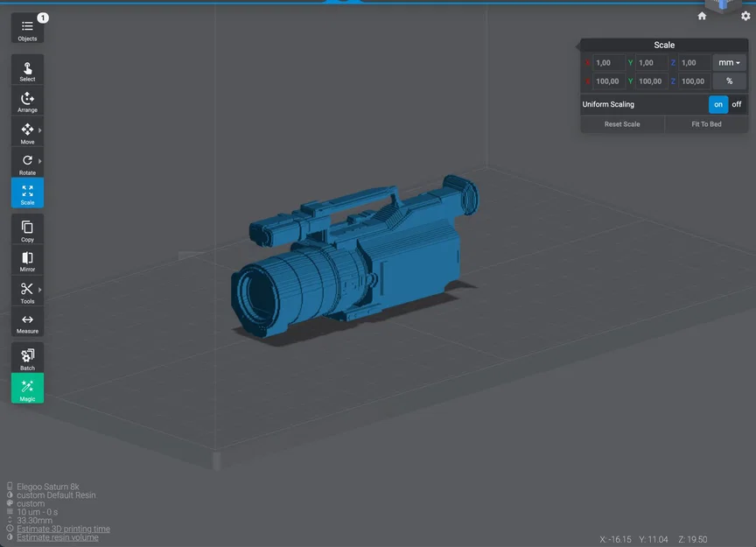Open settings gear icon

pyautogui.click(x=745, y=16)
